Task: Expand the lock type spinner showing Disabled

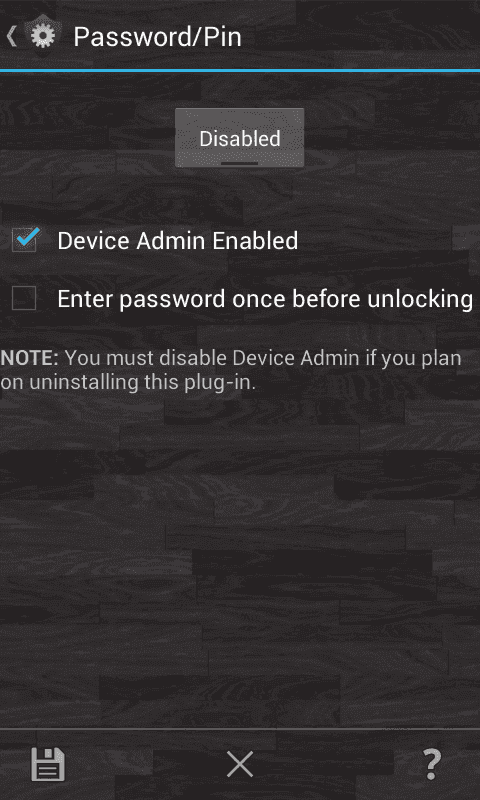Action: (240, 138)
